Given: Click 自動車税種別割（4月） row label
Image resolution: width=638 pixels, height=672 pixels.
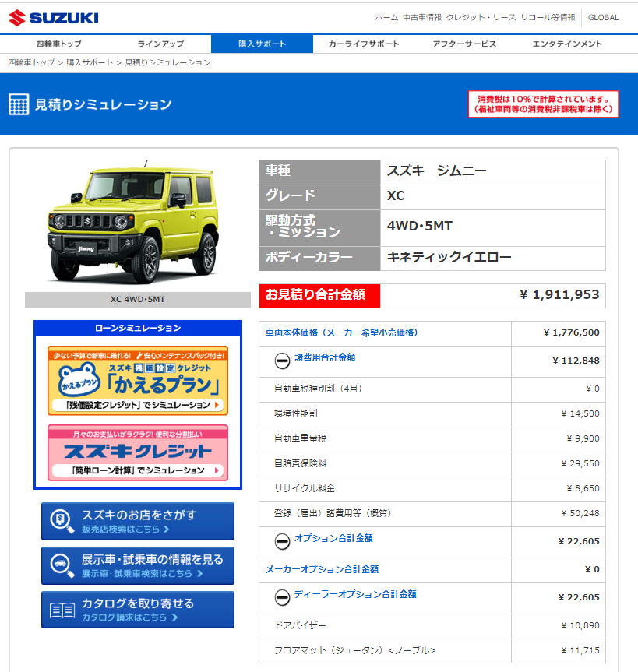Looking at the screenshot, I should (318, 389).
